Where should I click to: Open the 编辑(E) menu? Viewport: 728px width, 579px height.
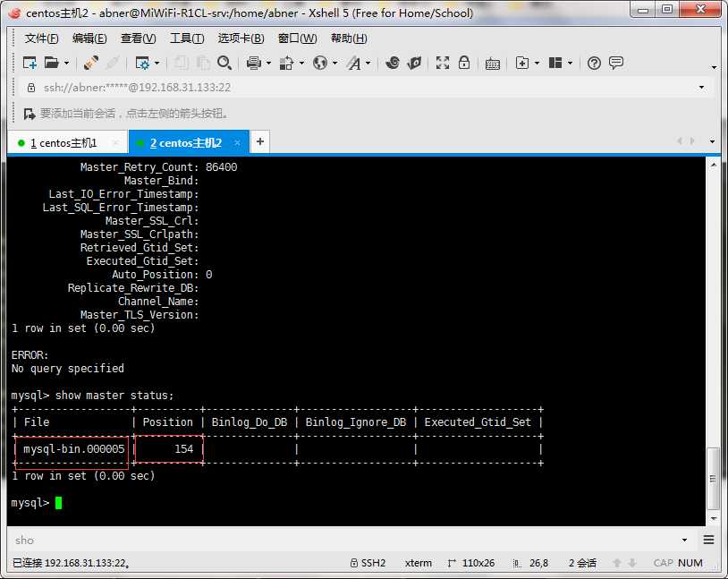tap(89, 38)
